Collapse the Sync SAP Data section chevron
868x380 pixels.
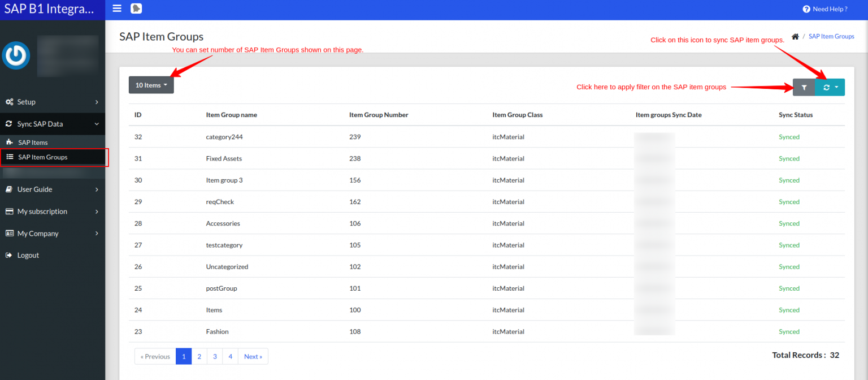point(96,123)
